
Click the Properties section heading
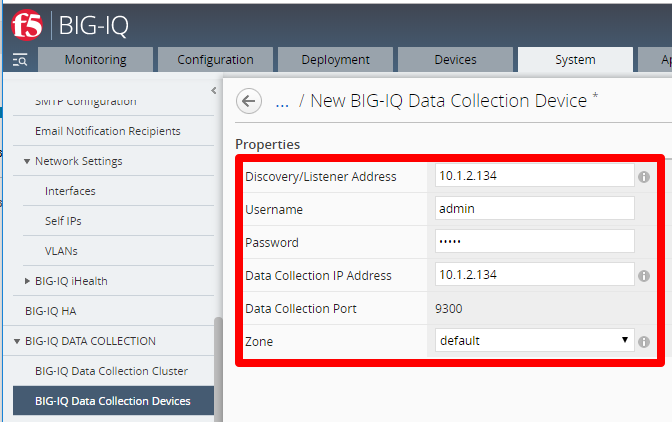click(267, 144)
